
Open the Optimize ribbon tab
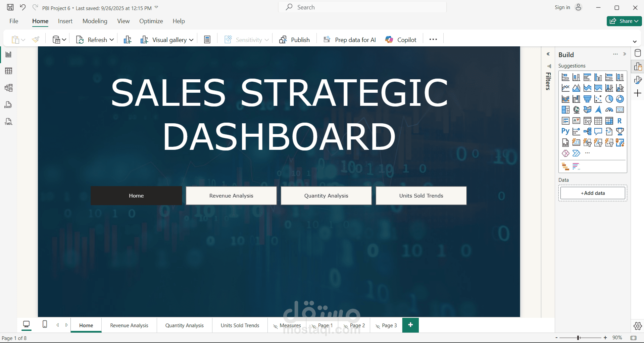click(x=151, y=21)
